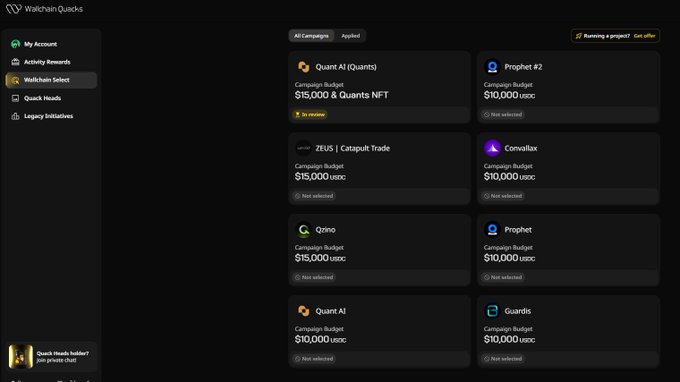Click the Wallchain Select sidebar icon
The image size is (680, 382).
pyautogui.click(x=16, y=80)
